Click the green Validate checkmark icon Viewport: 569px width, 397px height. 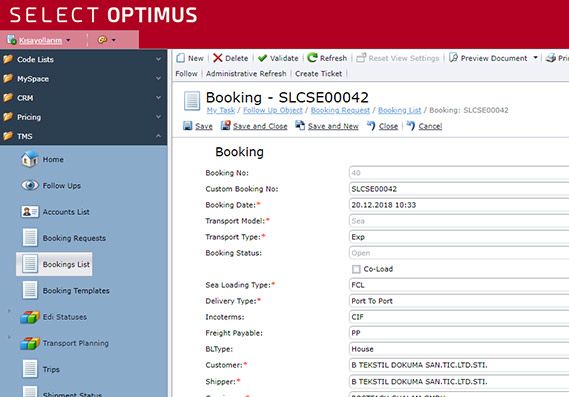coord(262,58)
